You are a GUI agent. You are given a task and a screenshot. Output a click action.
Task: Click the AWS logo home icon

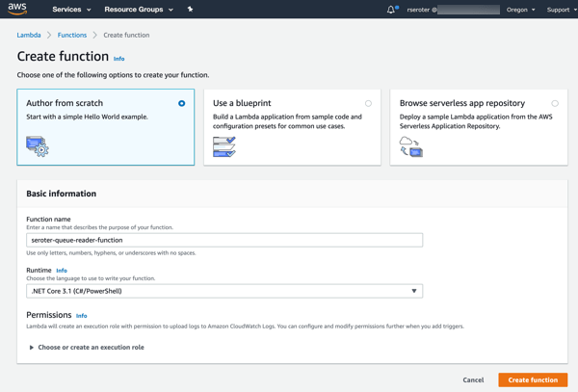17,10
